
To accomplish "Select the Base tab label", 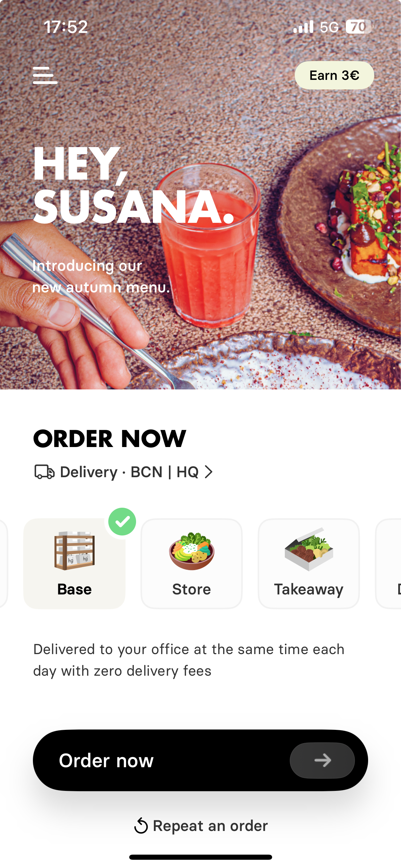I will tap(74, 589).
